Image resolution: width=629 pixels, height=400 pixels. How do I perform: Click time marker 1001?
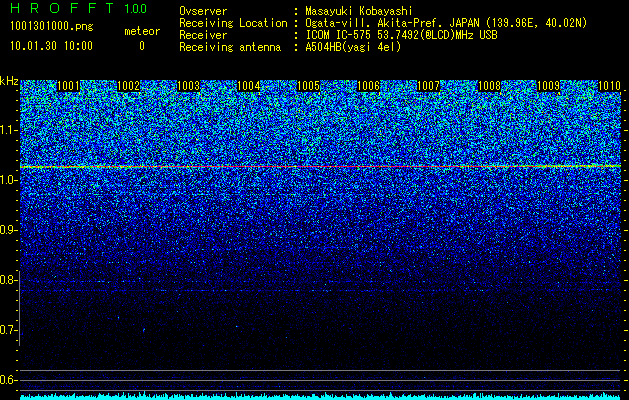[x=69, y=86]
